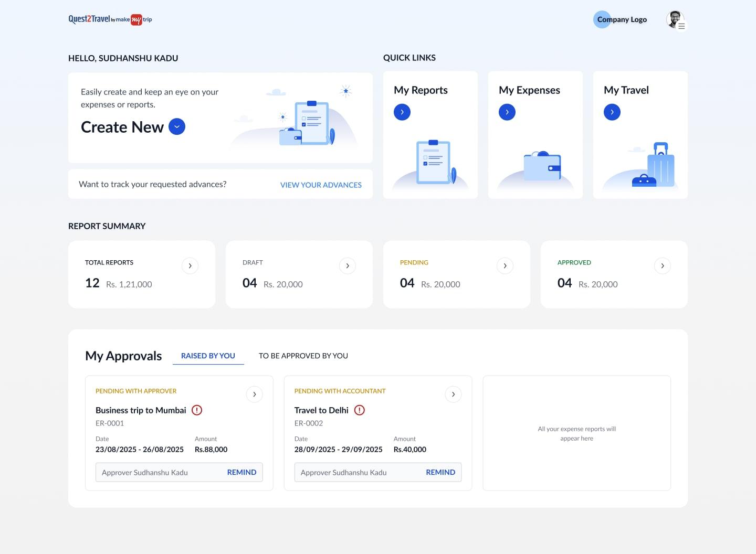This screenshot has width=756, height=554.
Task: Click the Quest2Travel by MakeMyTrip logo
Action: 110,19
